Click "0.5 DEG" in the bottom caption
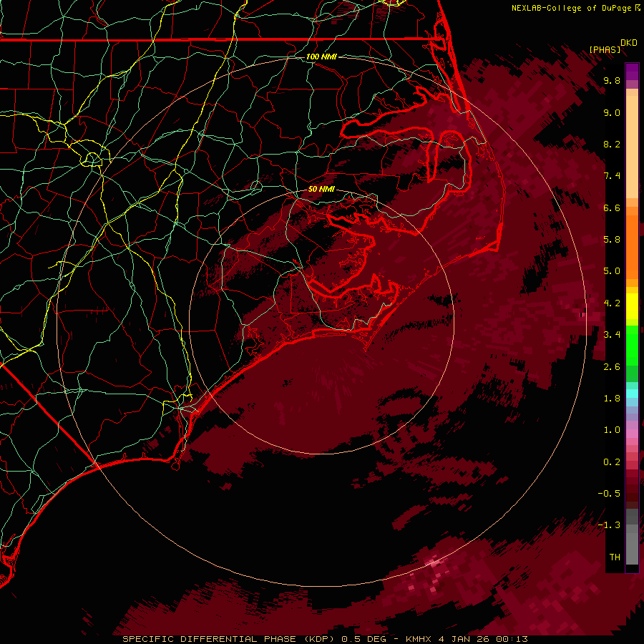The width and height of the screenshot is (644, 644). [x=365, y=639]
